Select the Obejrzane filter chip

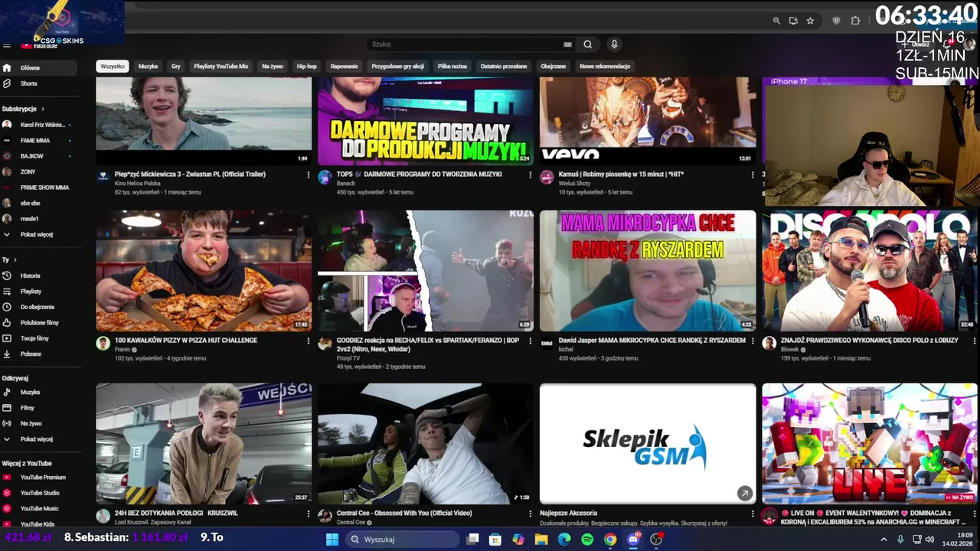(x=554, y=67)
